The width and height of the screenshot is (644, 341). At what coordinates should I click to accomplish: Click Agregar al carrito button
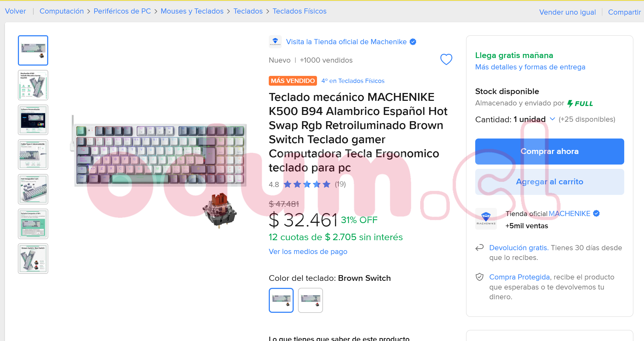click(549, 182)
